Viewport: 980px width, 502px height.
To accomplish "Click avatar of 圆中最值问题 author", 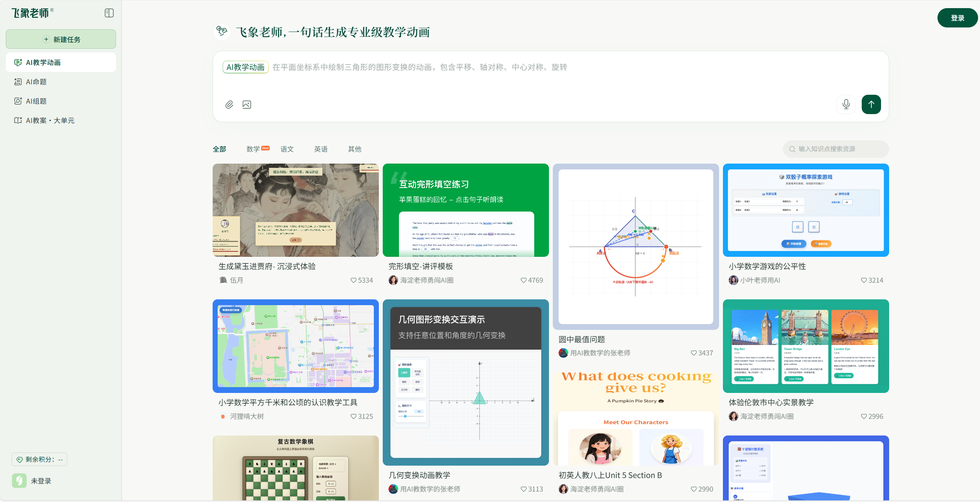I will [x=563, y=353].
